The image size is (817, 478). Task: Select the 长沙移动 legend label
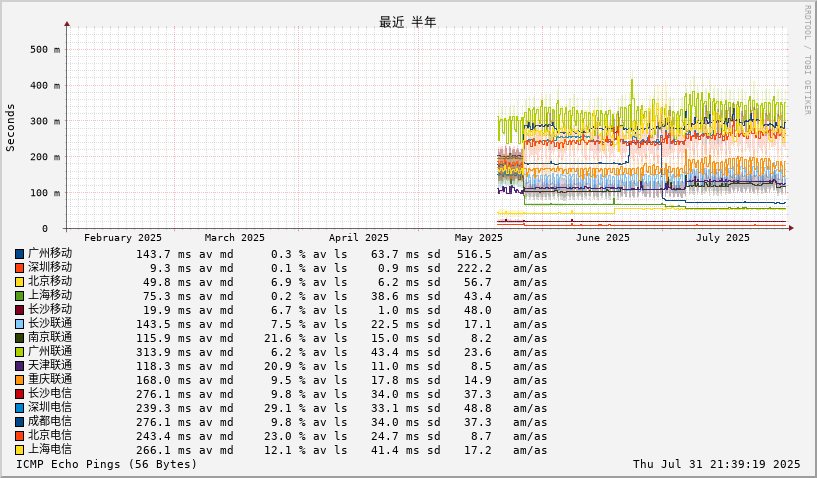pyautogui.click(x=50, y=310)
